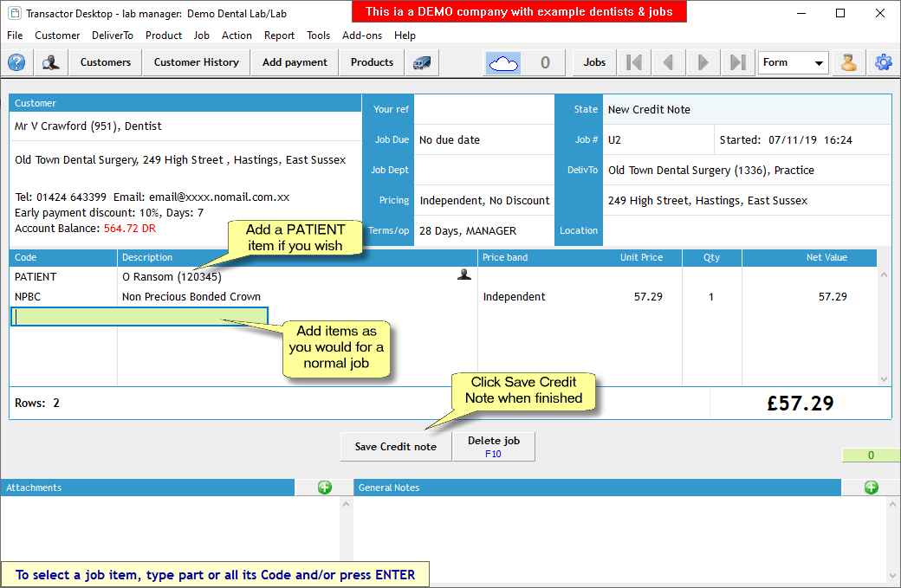Viewport: 901px width, 588px height.
Task: Open settings via the gear icon
Action: (883, 62)
